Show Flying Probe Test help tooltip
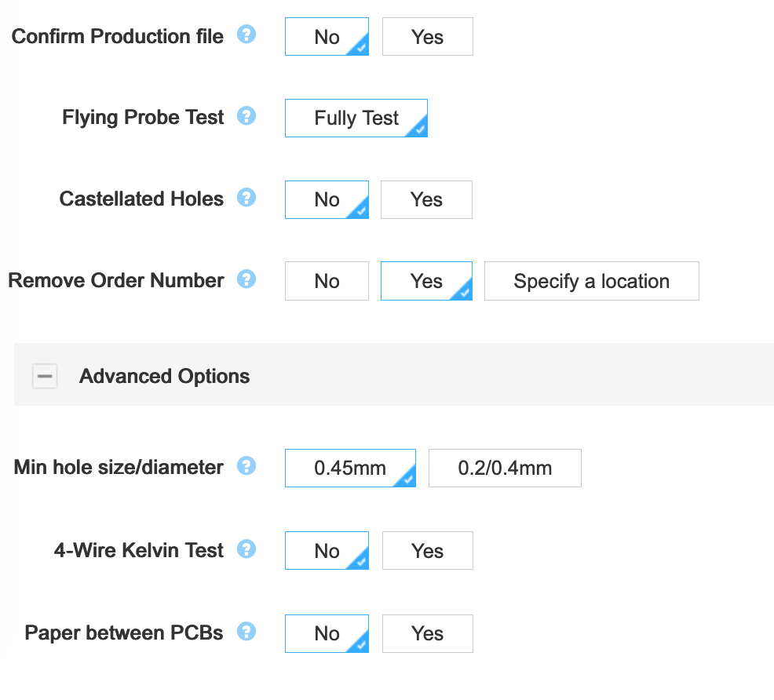Viewport: 774px width, 700px height. coord(246,116)
